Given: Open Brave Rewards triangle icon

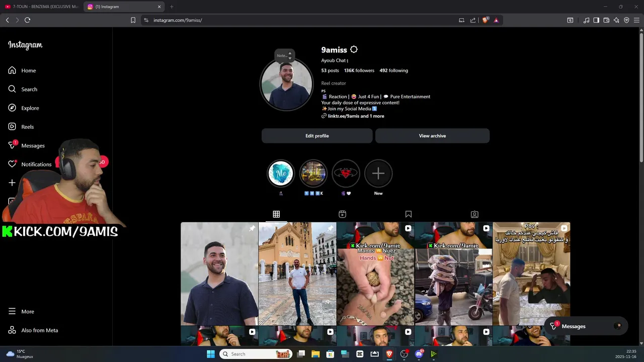Looking at the screenshot, I should [496, 20].
